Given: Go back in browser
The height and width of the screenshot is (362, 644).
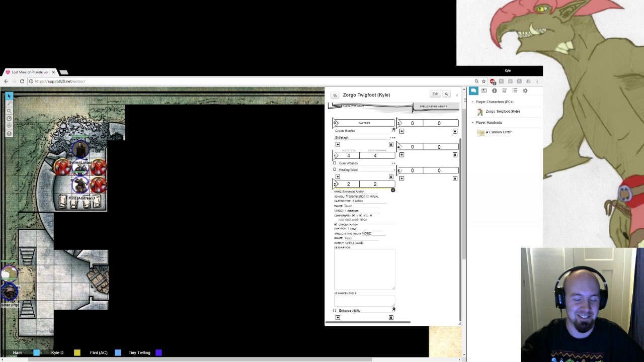Looking at the screenshot, I should click(6, 81).
